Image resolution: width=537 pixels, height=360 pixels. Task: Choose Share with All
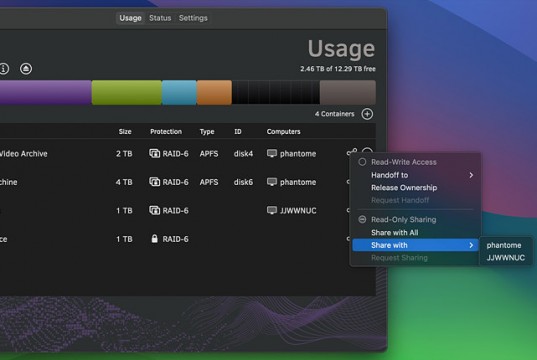point(395,233)
